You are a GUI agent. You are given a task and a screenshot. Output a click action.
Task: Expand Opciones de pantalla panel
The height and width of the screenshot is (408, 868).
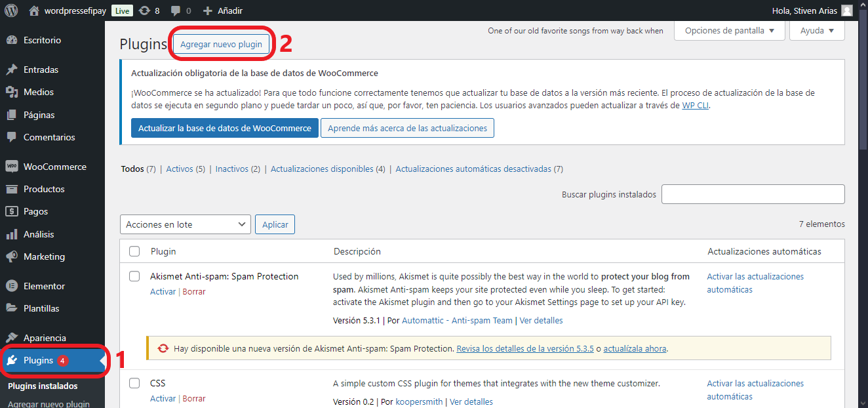pyautogui.click(x=730, y=31)
